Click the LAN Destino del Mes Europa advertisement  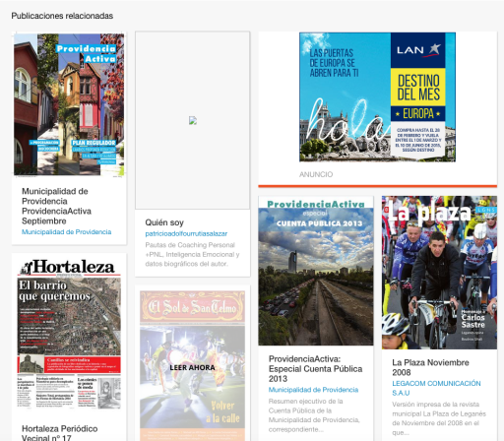[377, 96]
